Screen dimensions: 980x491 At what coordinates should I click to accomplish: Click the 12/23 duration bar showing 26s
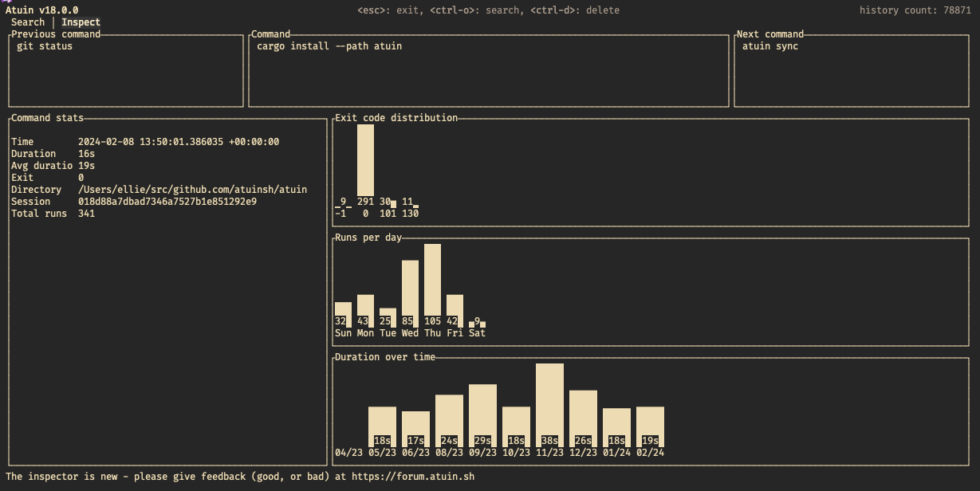coord(583,418)
